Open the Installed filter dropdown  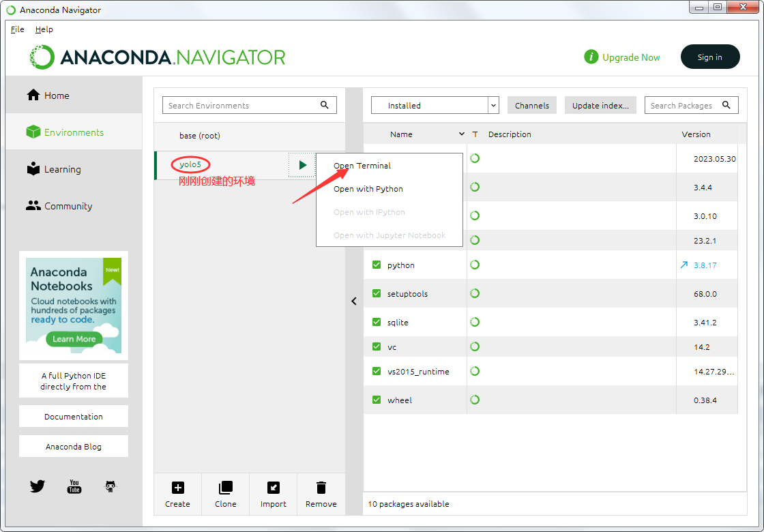(x=435, y=105)
